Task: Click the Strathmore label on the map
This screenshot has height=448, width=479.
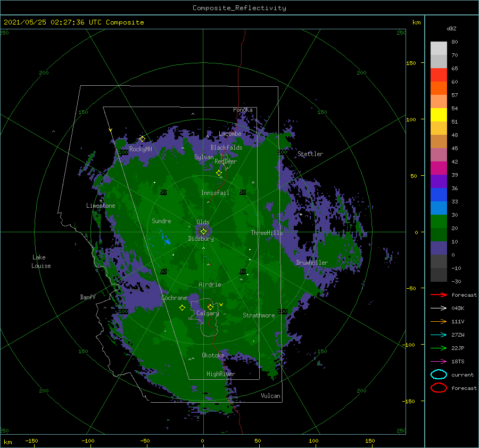Action: click(259, 315)
